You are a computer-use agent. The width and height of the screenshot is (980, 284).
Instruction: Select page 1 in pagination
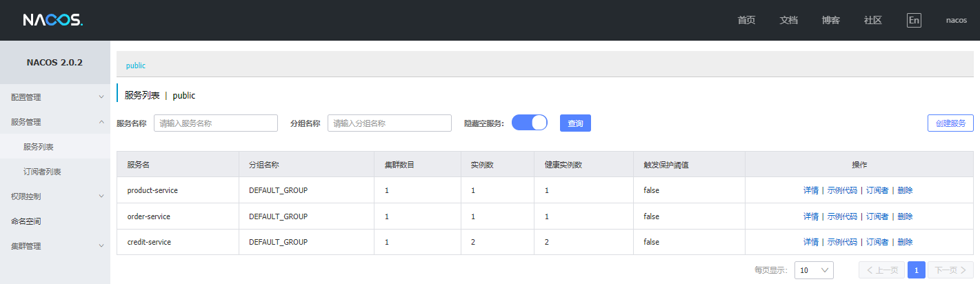pos(916,270)
